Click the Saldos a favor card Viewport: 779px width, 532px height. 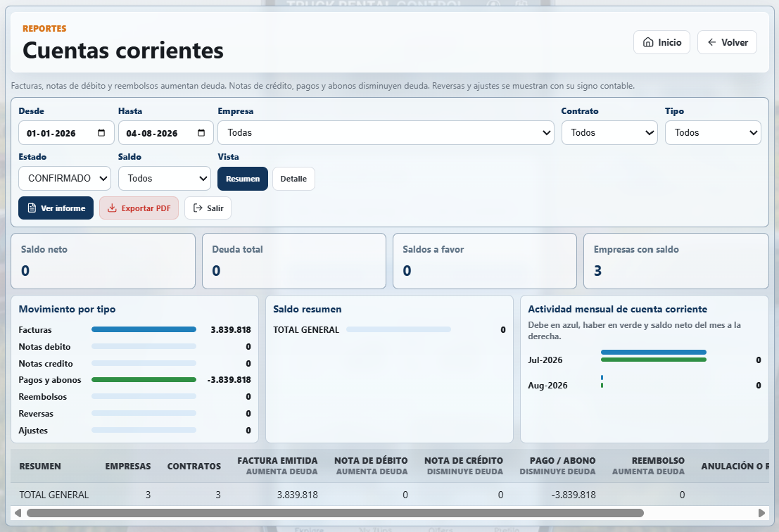(485, 261)
